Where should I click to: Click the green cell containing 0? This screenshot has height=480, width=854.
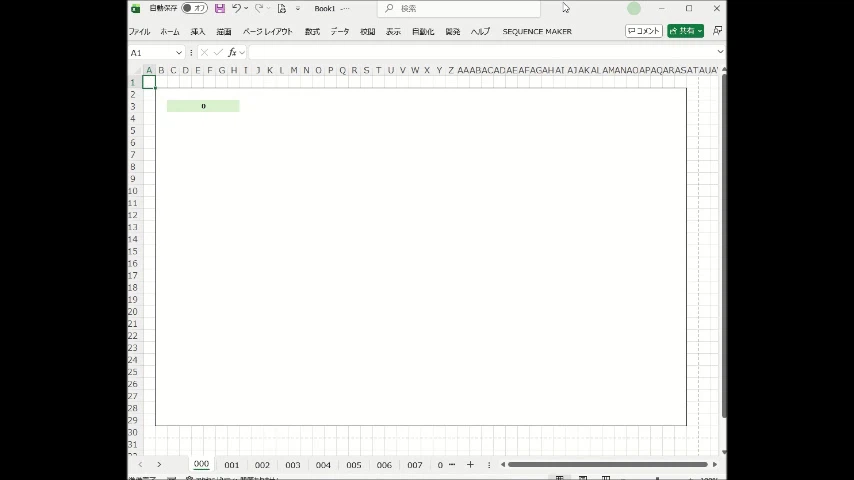[x=203, y=106]
